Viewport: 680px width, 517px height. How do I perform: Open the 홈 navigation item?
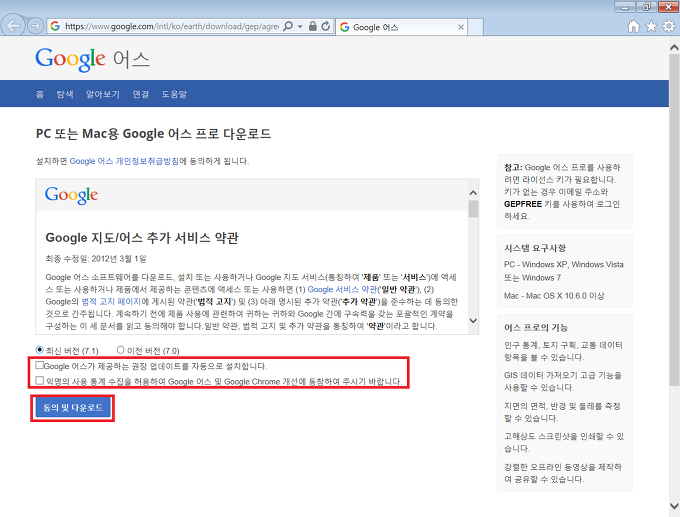pos(40,94)
